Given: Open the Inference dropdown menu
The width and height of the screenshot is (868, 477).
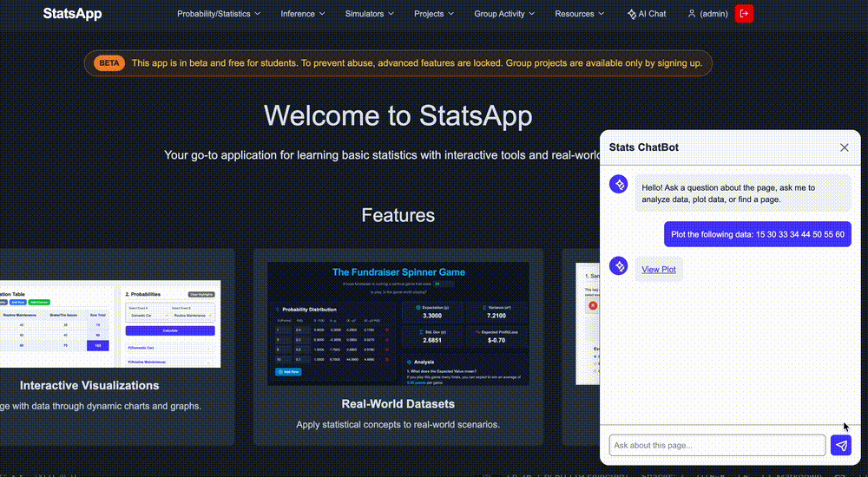Looking at the screenshot, I should pos(303,14).
